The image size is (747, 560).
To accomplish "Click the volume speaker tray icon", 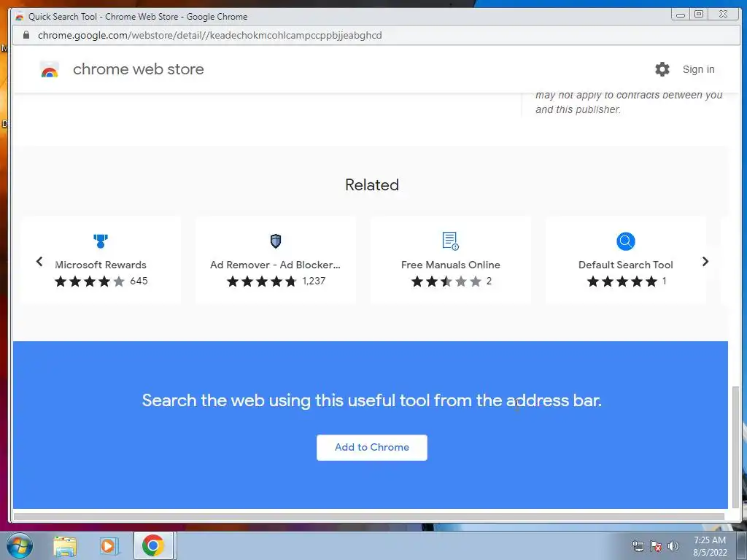I will coord(673,546).
